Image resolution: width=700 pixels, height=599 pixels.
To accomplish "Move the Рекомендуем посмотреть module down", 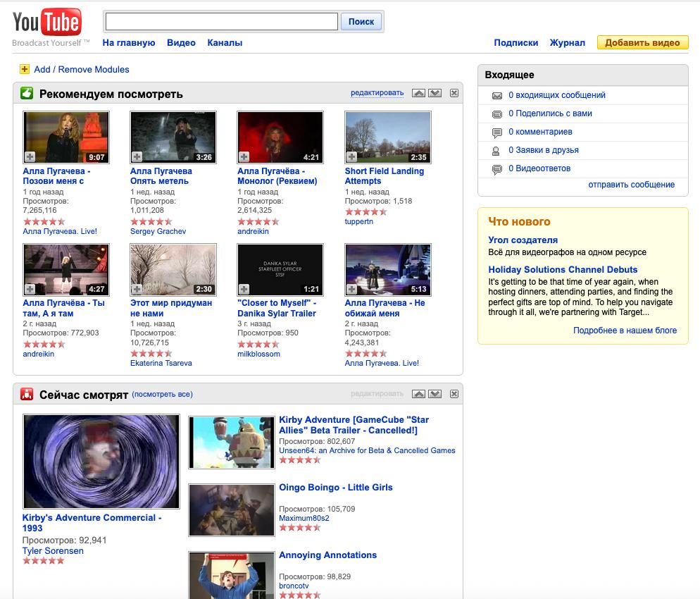I will [435, 93].
